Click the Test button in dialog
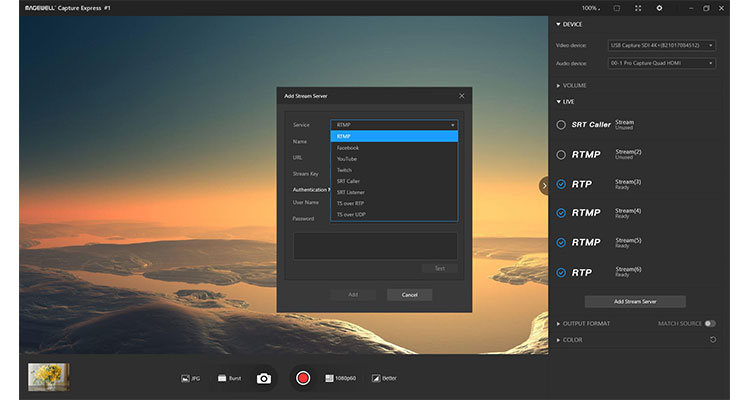Viewport: 750px width, 400px height. pos(440,268)
